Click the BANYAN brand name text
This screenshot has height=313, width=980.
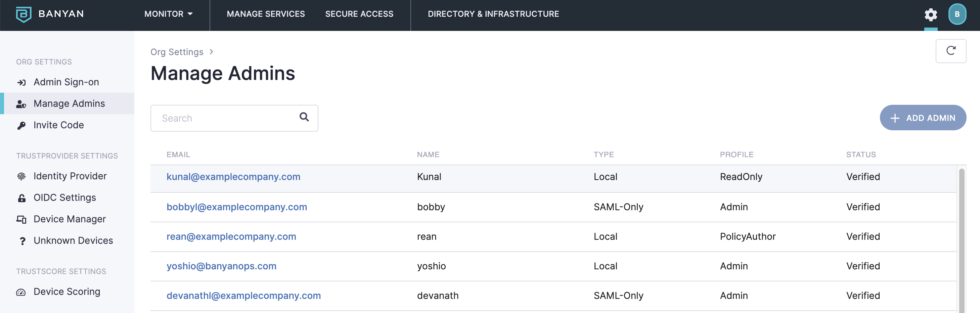[x=61, y=14]
